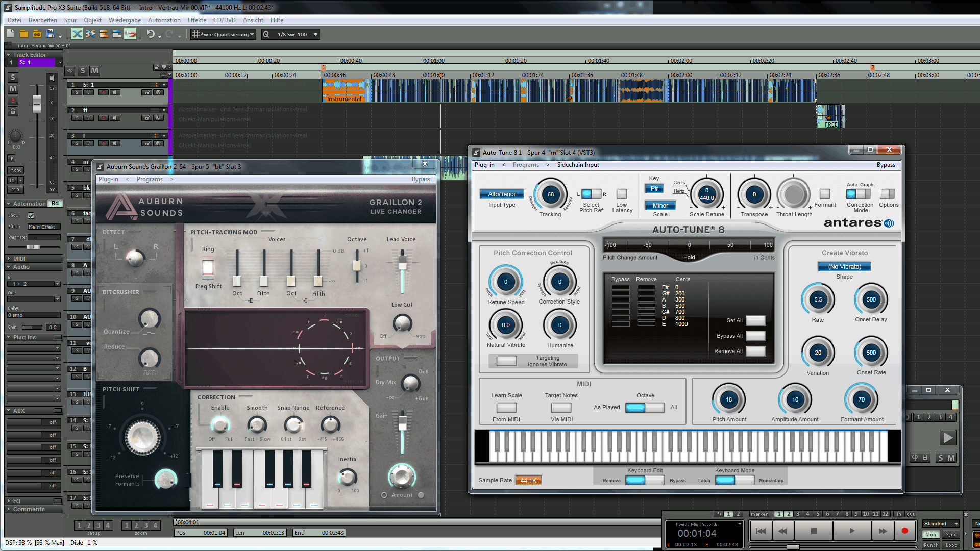The width and height of the screenshot is (980, 551).
Task: Collapse the Track Editor section
Action: click(x=8, y=55)
